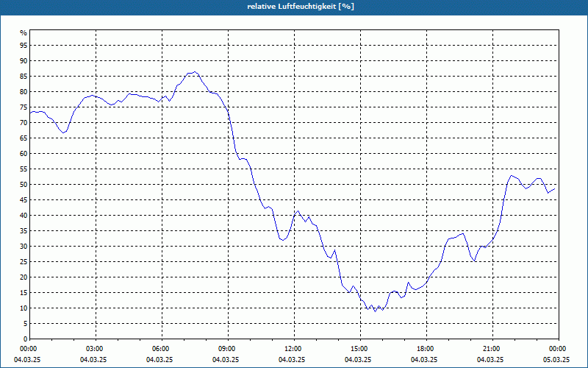Select the 04.03.25 date beneath 03:00
Image resolution: width=588 pixels, height=368 pixels.
[x=93, y=360]
